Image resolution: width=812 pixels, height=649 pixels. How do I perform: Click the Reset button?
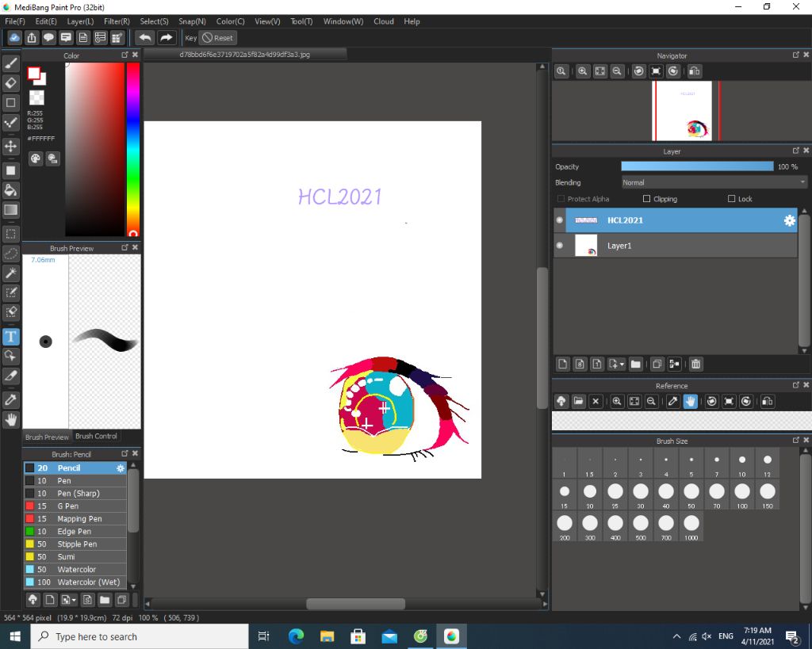click(217, 38)
